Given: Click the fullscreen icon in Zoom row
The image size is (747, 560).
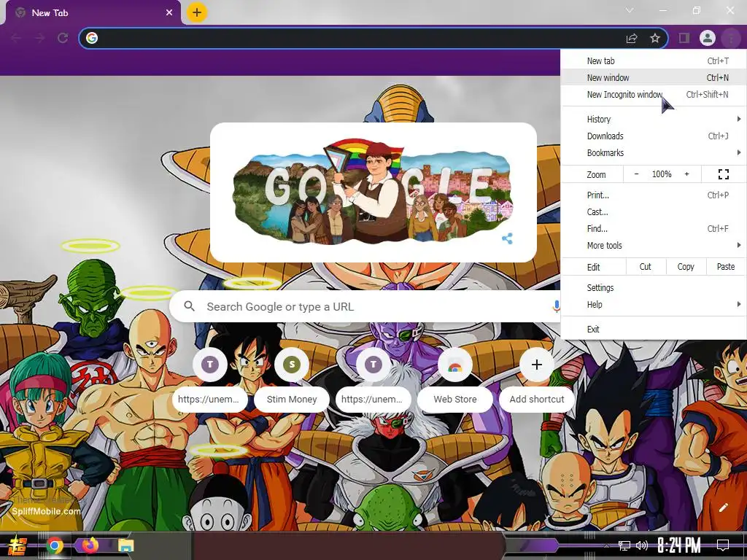Looking at the screenshot, I should [723, 174].
